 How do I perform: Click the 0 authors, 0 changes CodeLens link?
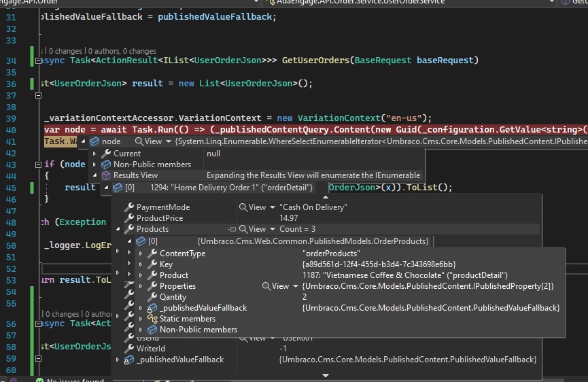coord(122,51)
